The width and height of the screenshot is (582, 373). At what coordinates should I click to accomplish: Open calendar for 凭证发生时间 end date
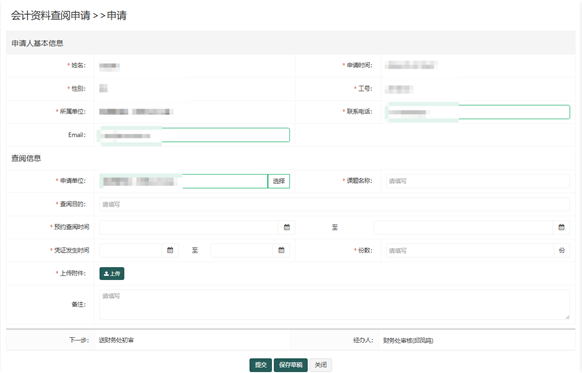[x=281, y=250]
